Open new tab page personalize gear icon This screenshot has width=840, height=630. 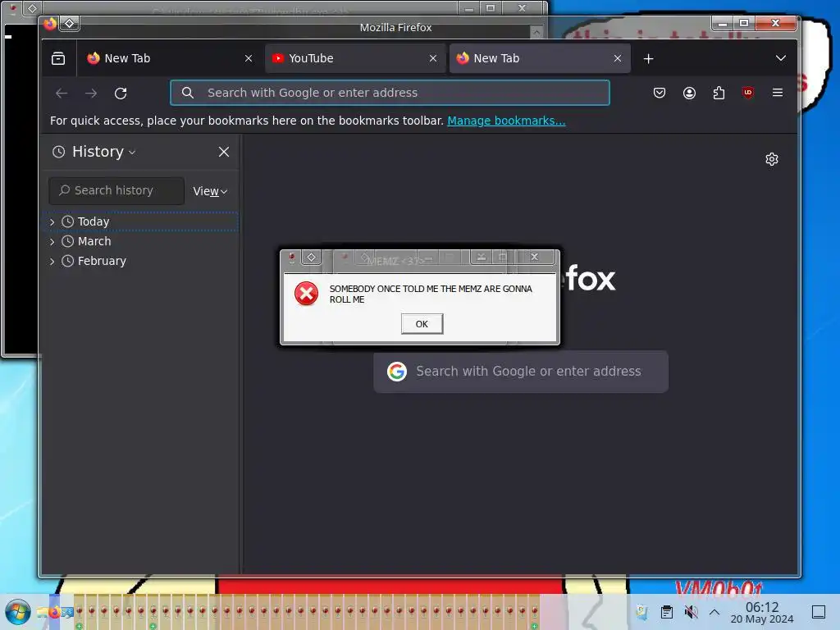771,159
